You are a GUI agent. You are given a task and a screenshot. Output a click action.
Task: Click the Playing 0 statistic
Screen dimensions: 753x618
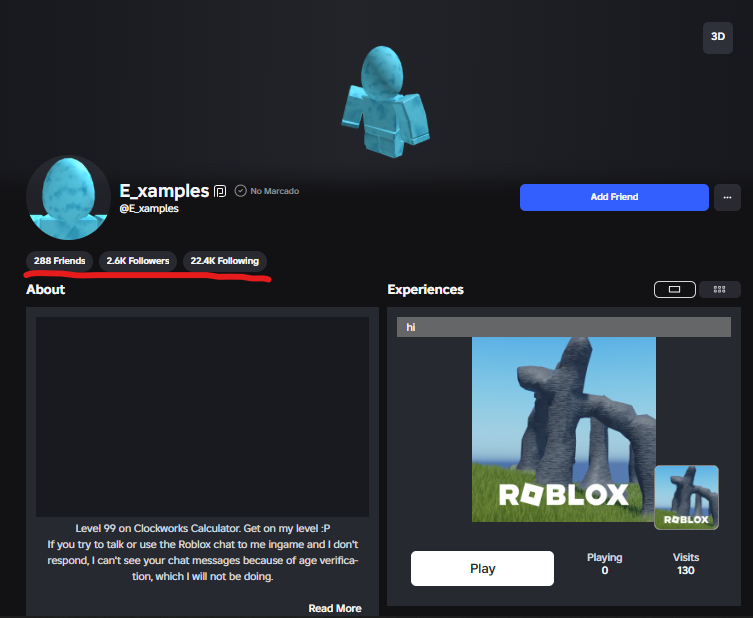tap(605, 564)
